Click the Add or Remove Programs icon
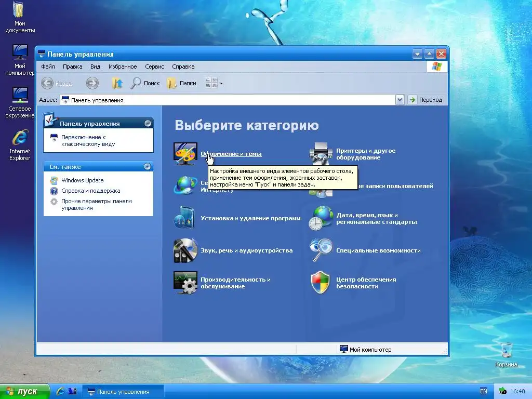Screen dimensions: 532x399 185,218
